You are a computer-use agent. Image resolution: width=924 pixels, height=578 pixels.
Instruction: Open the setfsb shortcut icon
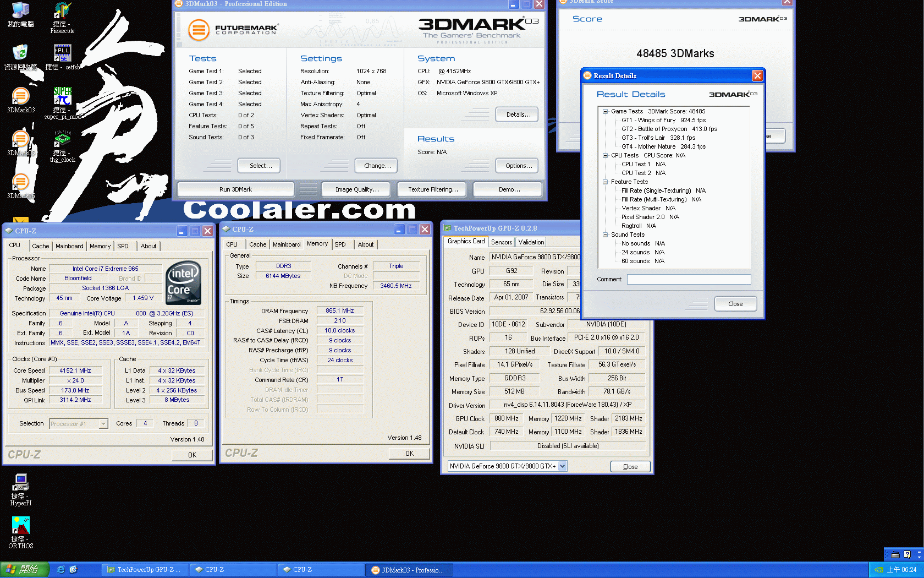[62, 57]
